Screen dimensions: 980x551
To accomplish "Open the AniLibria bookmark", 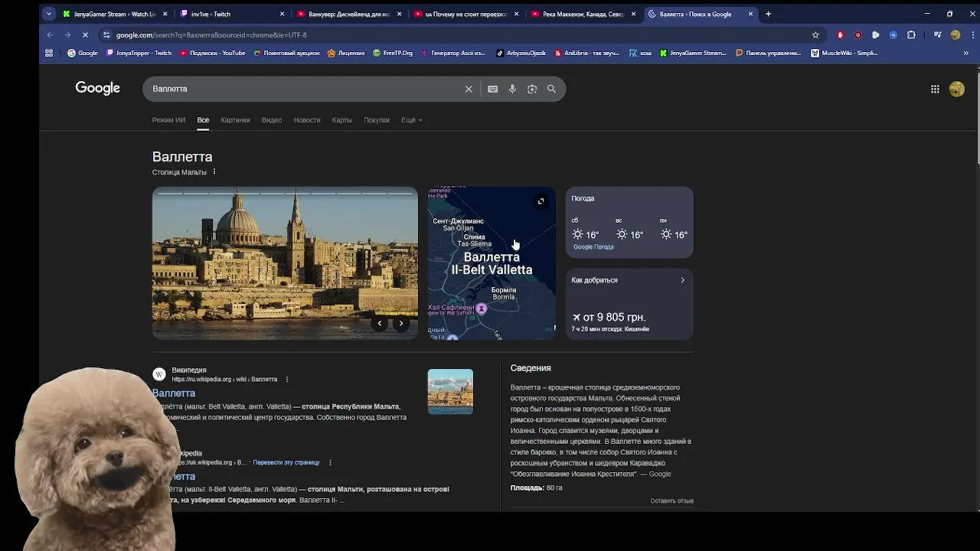I will click(x=586, y=53).
